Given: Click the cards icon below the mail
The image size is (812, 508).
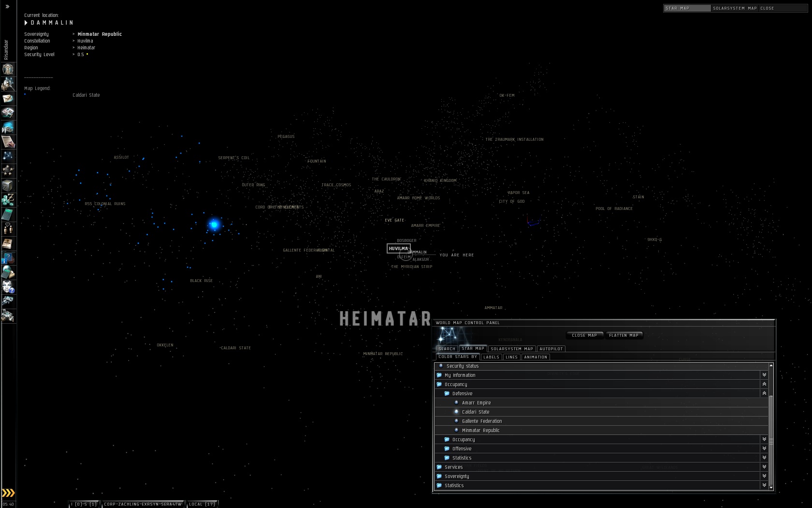Looking at the screenshot, I should [8, 113].
